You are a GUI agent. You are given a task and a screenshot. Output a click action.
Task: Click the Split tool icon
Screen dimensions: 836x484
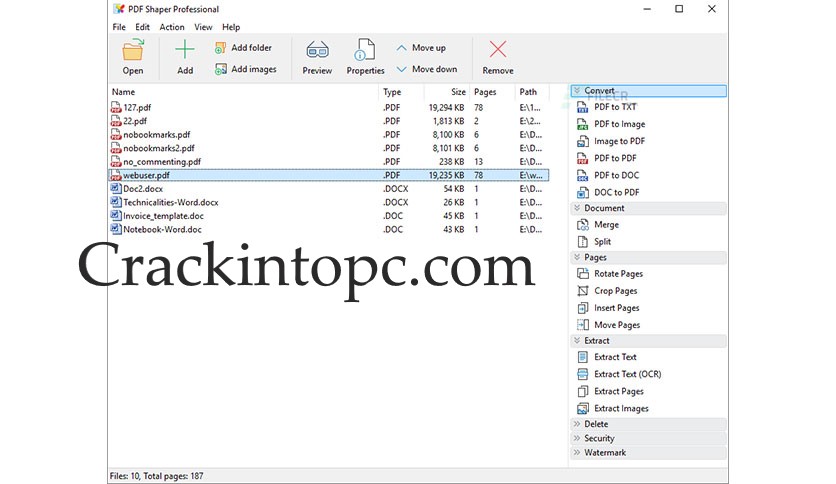click(582, 242)
